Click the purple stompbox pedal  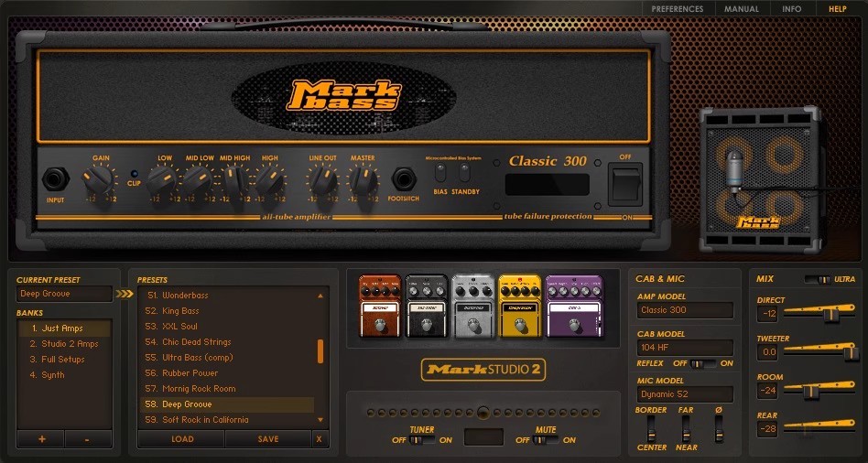(x=574, y=306)
